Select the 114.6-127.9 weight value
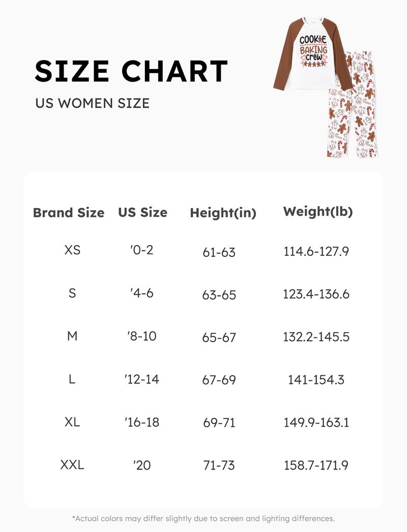The width and height of the screenshot is (407, 532). point(316,252)
